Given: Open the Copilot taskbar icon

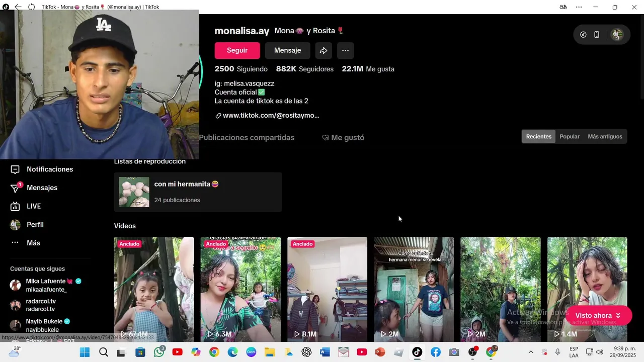Looking at the screenshot, I should (196, 352).
